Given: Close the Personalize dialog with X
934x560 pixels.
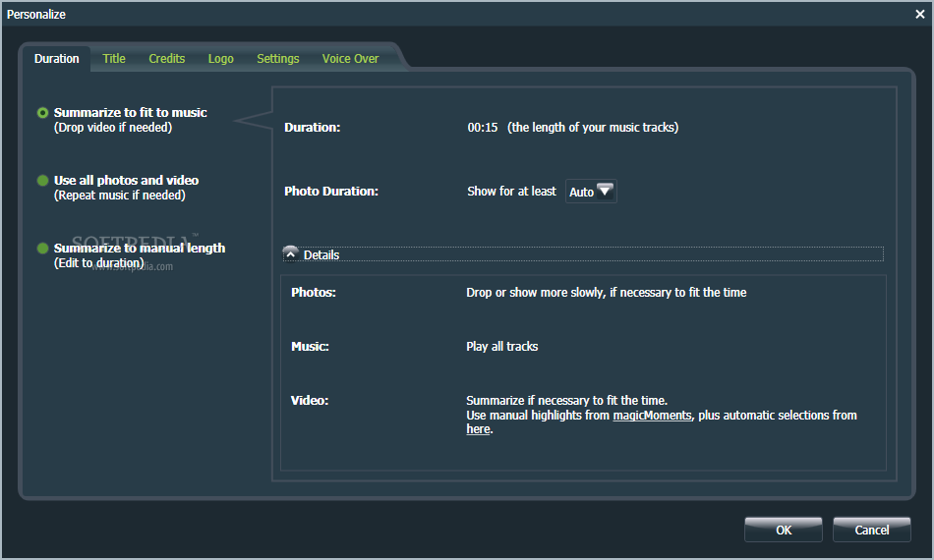Looking at the screenshot, I should pos(919,15).
